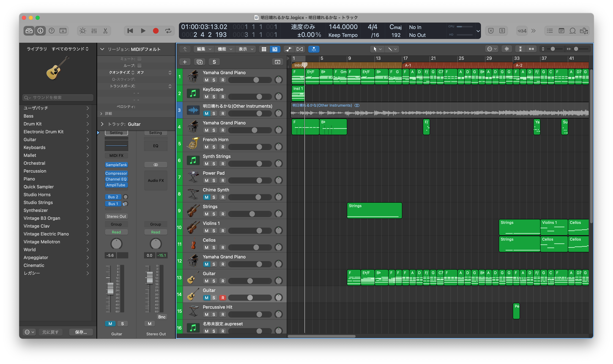Open the 編集 edit menu

[204, 49]
